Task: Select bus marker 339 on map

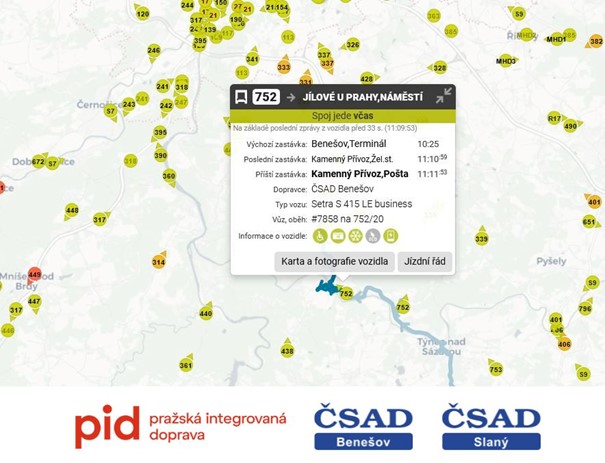Action: (x=482, y=239)
